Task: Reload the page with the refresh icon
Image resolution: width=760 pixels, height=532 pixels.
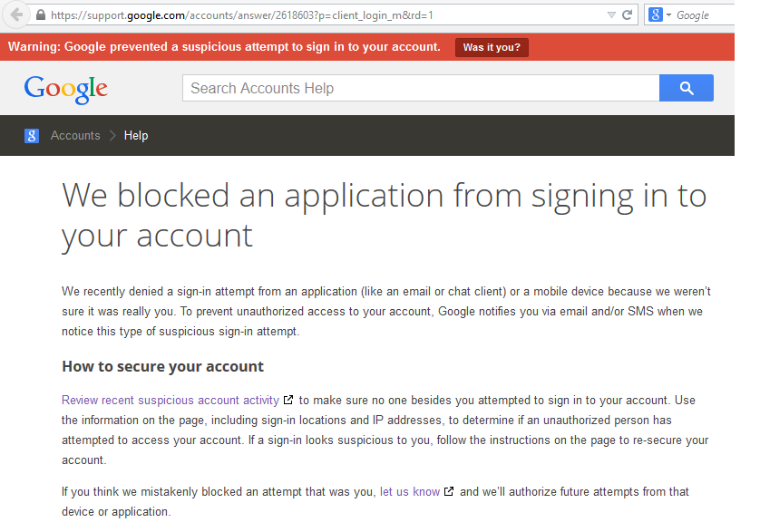Action: [627, 15]
